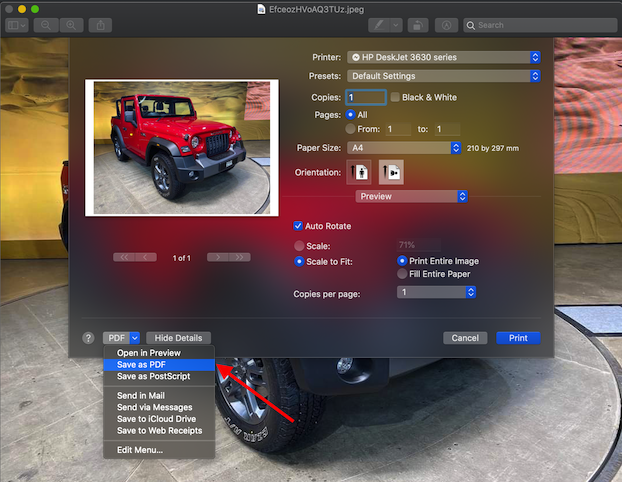Click the Search field in toolbar

(x=540, y=25)
